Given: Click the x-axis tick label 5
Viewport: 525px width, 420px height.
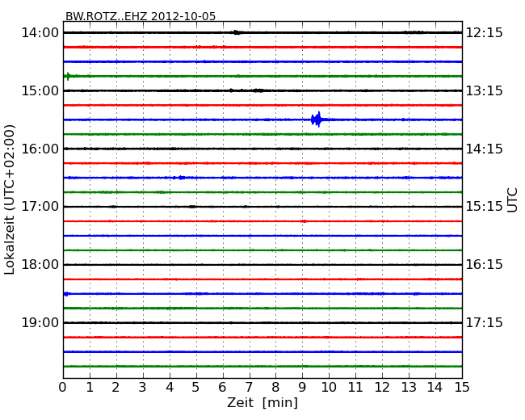Looking at the screenshot, I should (x=196, y=388).
